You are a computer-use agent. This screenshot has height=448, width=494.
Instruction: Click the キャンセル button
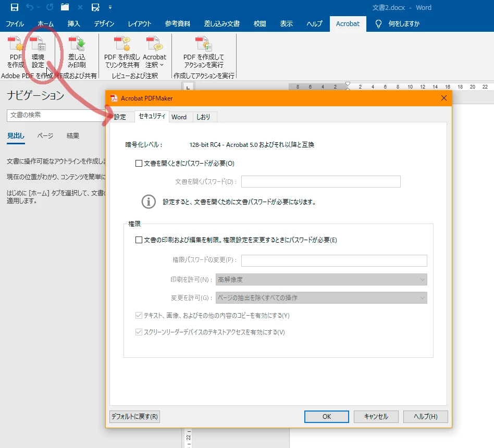376,417
